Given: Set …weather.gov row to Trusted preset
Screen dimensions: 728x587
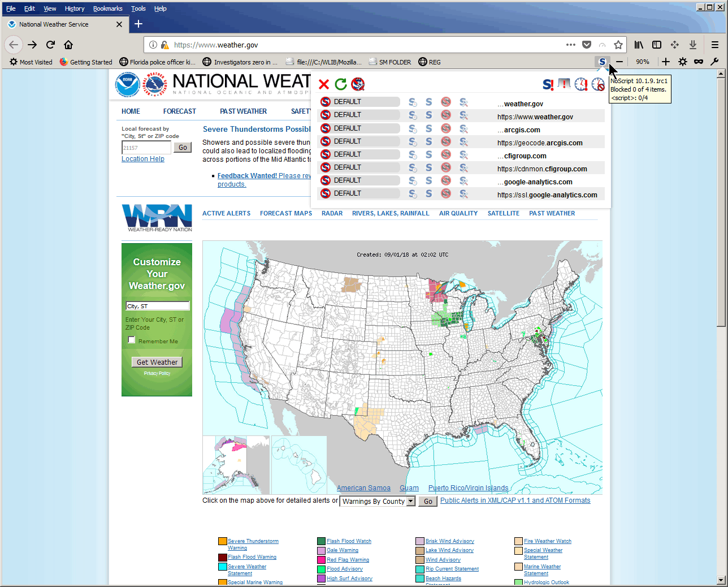Looking at the screenshot, I should pos(429,102).
